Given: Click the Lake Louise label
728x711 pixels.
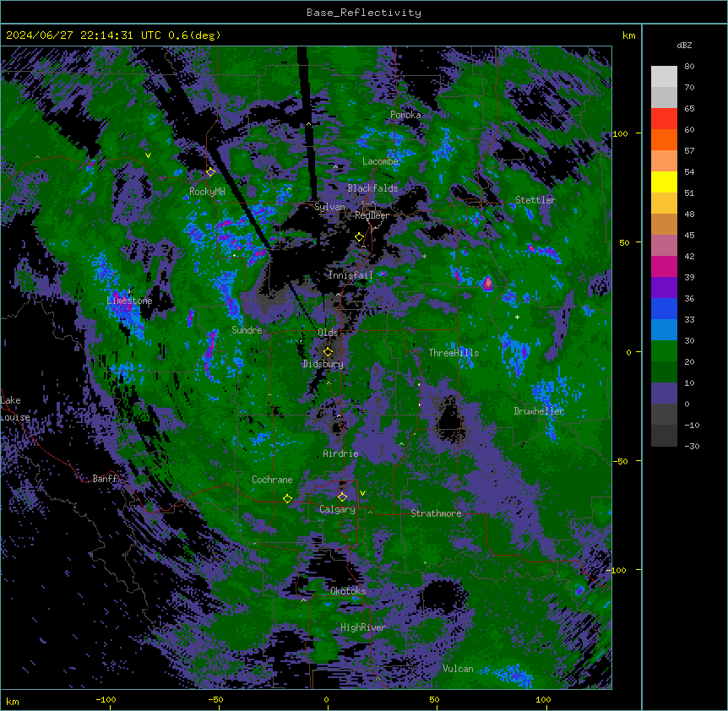Looking at the screenshot, I should click(15, 409).
